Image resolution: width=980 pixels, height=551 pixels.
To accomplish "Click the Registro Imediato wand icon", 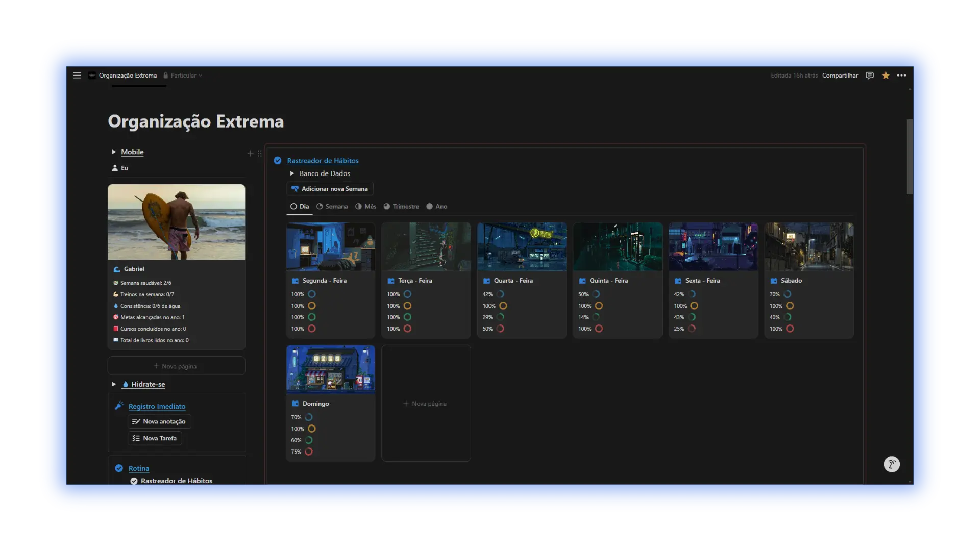I will tap(119, 406).
